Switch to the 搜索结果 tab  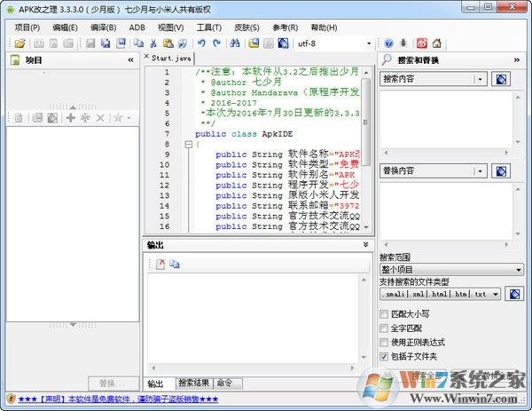tap(193, 383)
